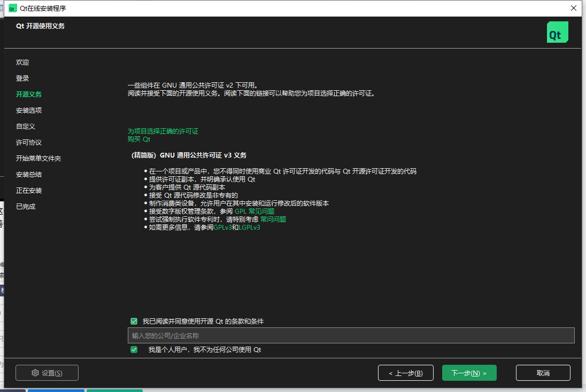Image resolution: width=586 pixels, height=392 pixels.
Task: Select the 许可协议 step in the sidebar
Action: pos(29,143)
